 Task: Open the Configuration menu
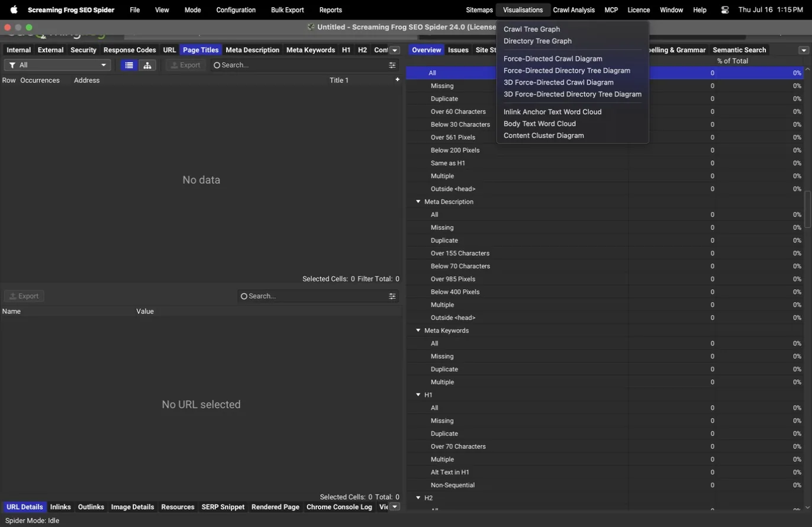point(236,10)
